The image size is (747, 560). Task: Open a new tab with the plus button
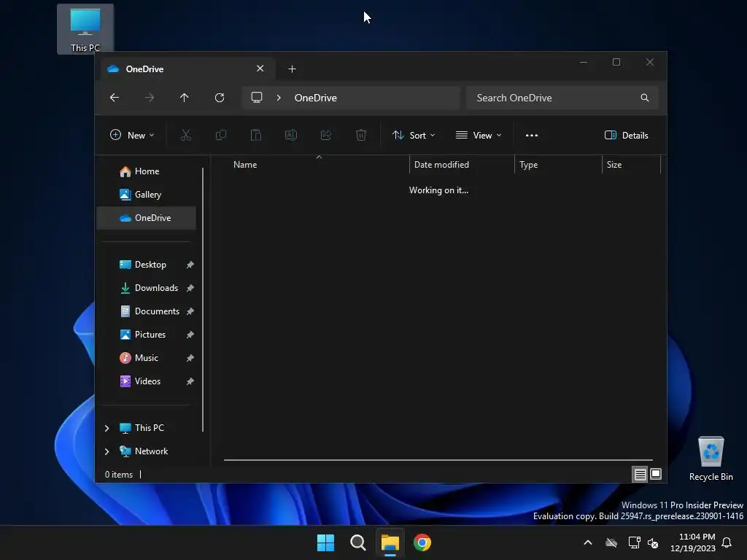pyautogui.click(x=292, y=69)
